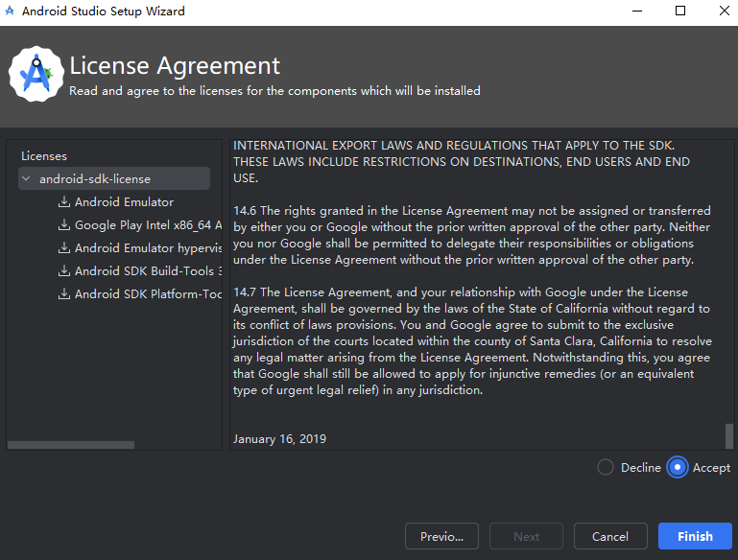
Task: Click the Android Studio title bar icon
Action: (x=10, y=11)
